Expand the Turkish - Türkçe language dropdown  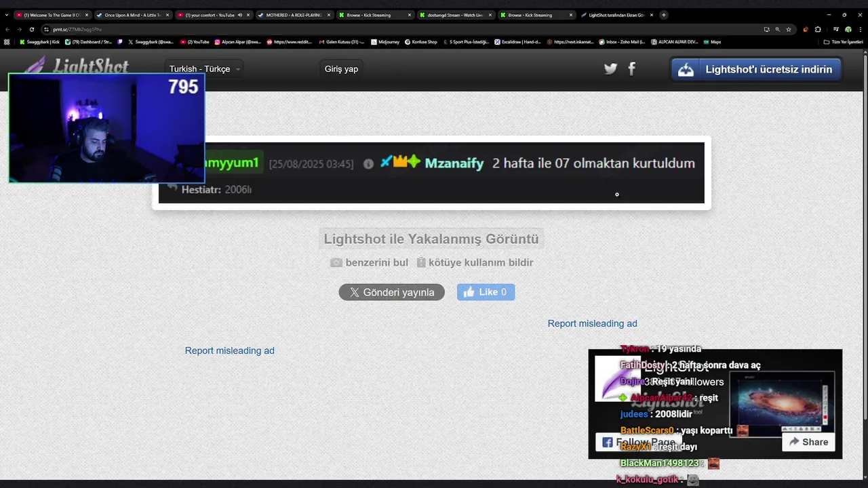tap(205, 68)
